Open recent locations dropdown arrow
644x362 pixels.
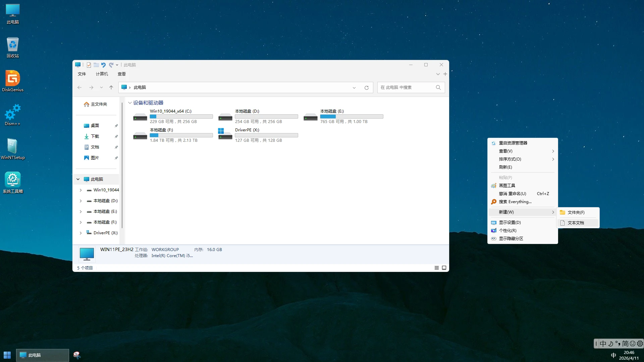pyautogui.click(x=101, y=87)
